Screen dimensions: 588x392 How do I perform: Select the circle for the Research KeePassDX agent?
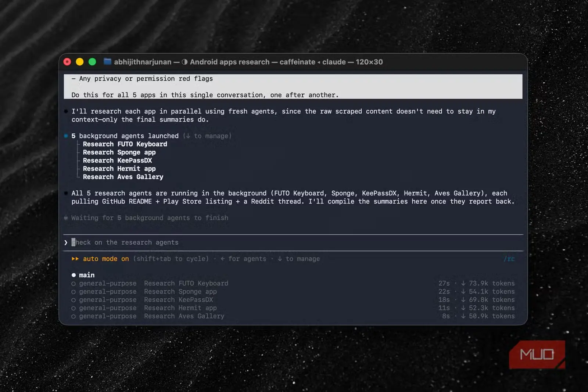click(x=73, y=300)
